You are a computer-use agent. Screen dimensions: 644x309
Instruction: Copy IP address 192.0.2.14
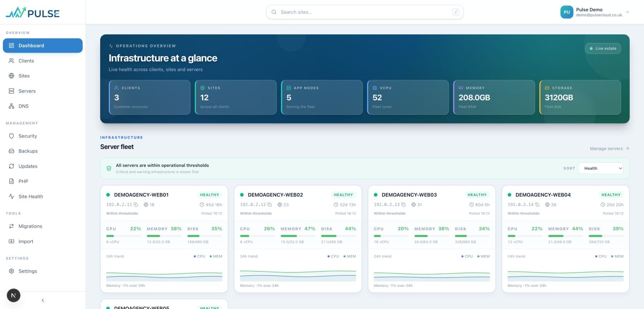click(537, 205)
